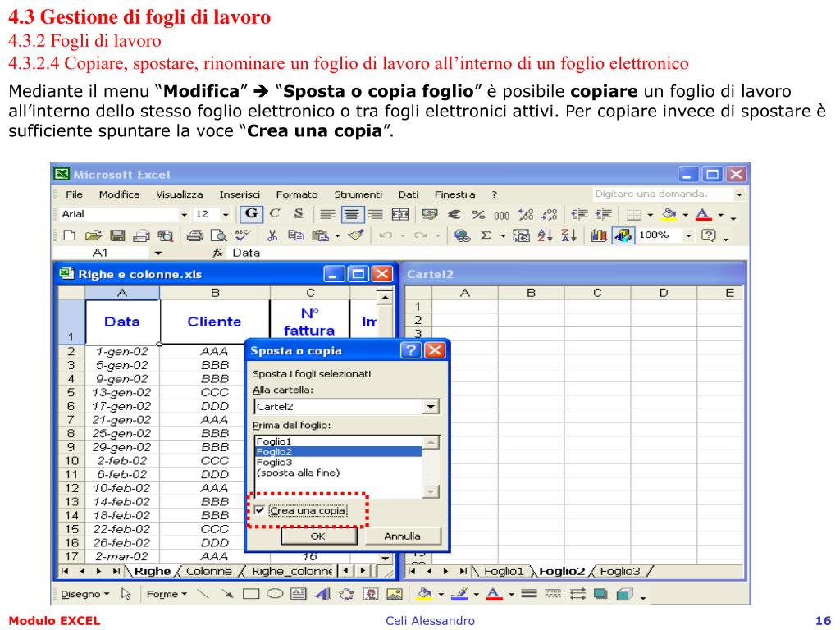
Task: Open the Alla cartella combo box
Action: pos(347,407)
